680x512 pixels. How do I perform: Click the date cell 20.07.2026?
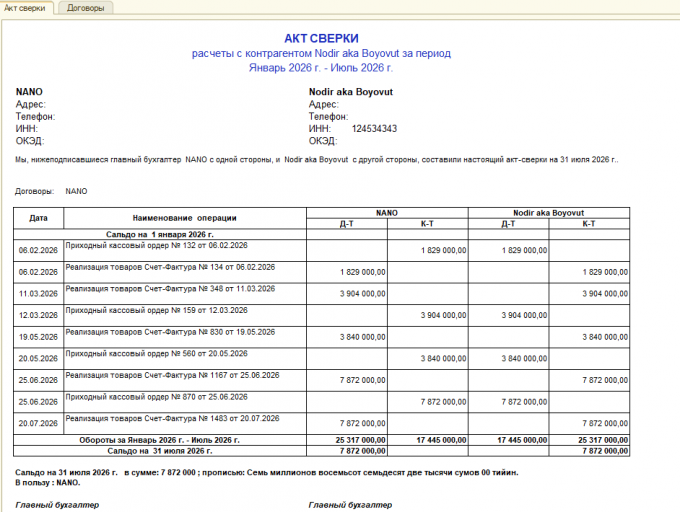pyautogui.click(x=38, y=424)
